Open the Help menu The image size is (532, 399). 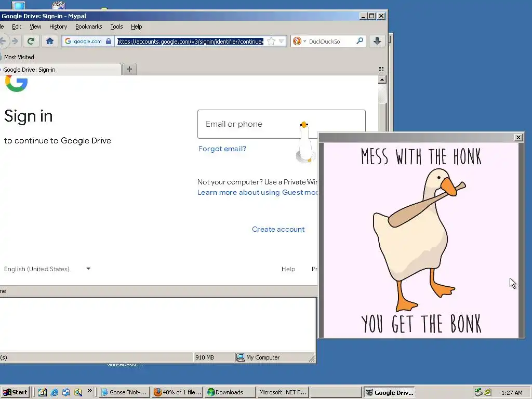137,26
